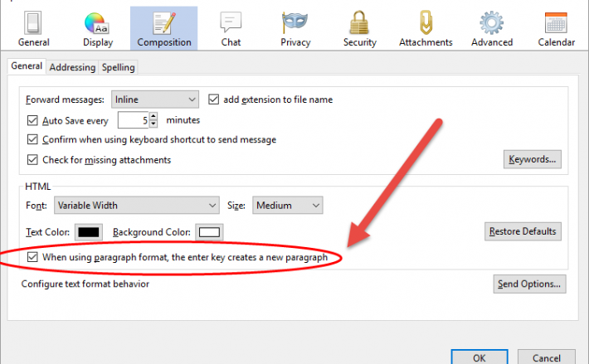Click Restore Defaults button

point(523,231)
